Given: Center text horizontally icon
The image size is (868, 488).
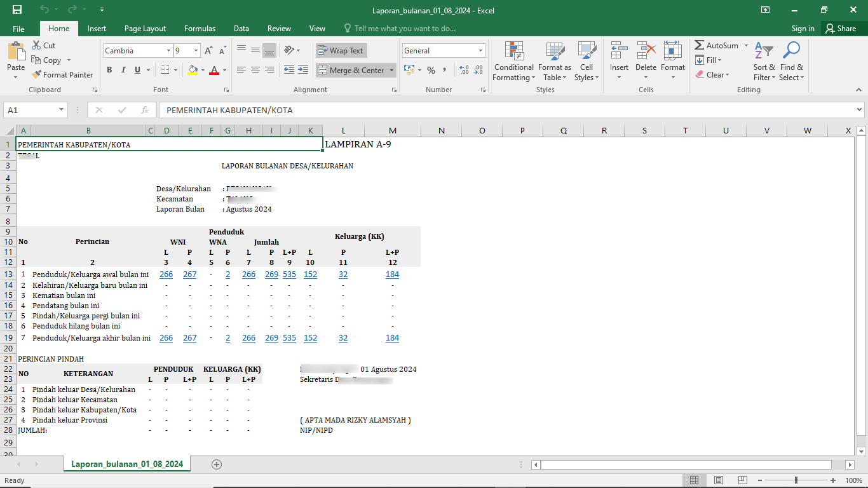Looking at the screenshot, I should click(x=255, y=70).
